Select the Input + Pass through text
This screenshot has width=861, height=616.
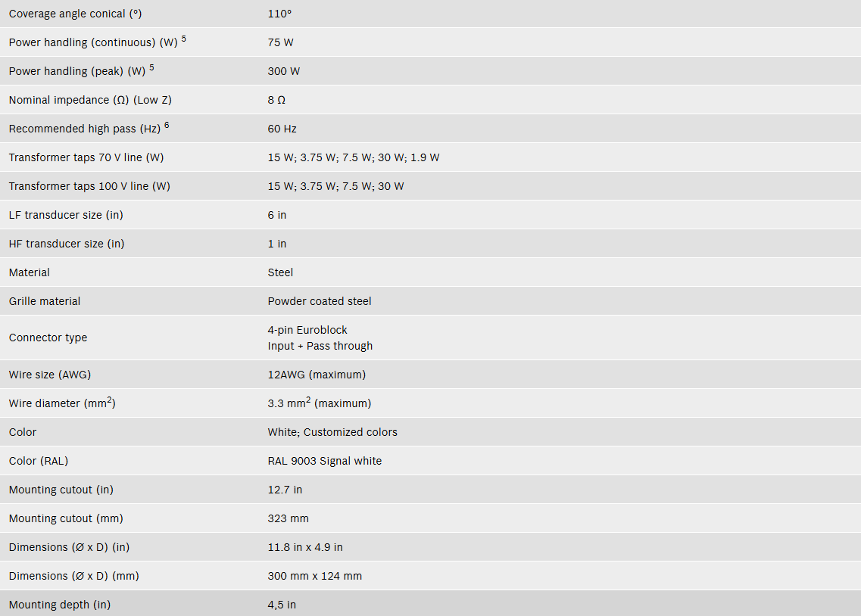320,346
